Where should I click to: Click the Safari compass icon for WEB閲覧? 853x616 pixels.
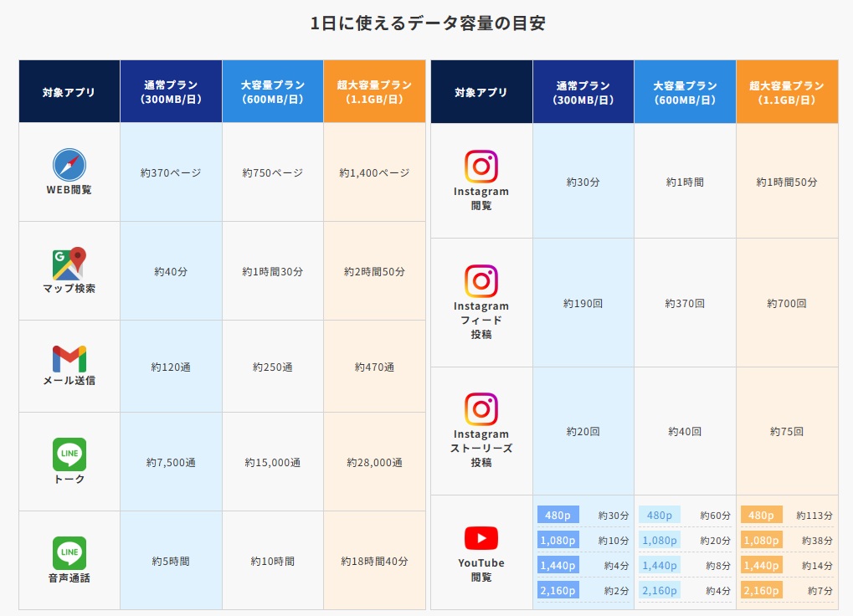pos(69,163)
